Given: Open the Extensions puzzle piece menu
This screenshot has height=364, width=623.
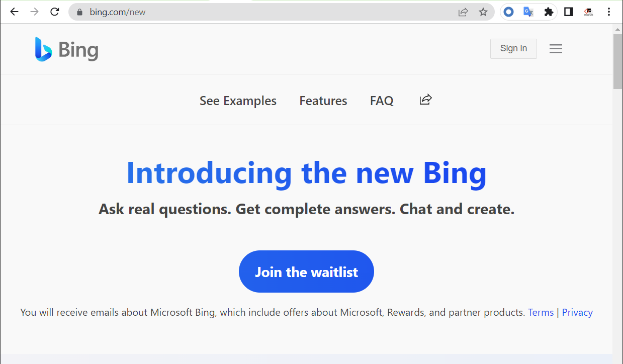Looking at the screenshot, I should pos(549,12).
